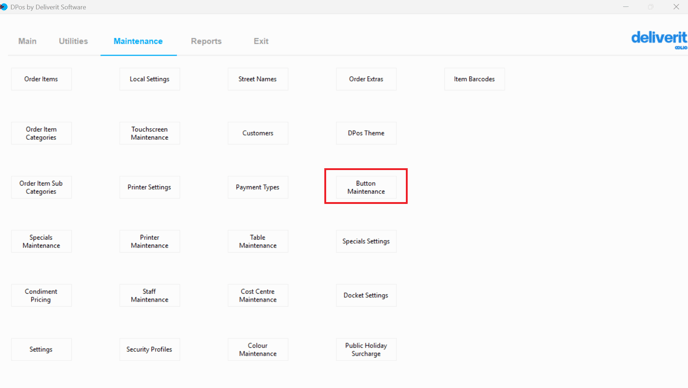Click the DPos app icon in title bar

click(x=4, y=7)
